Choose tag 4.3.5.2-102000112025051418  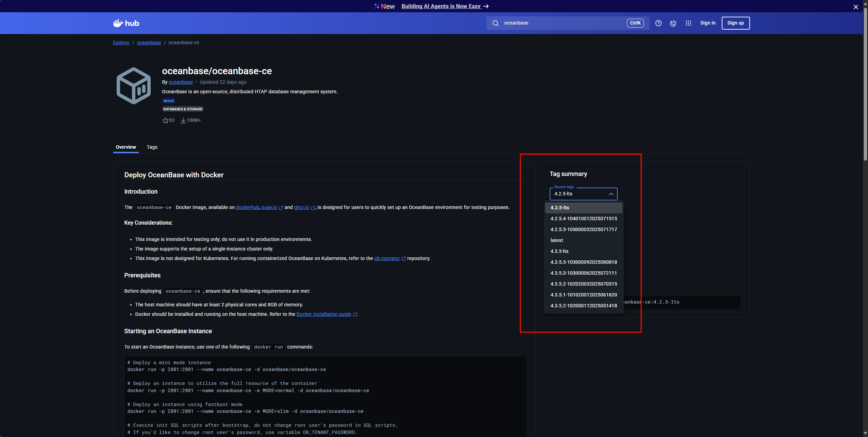point(584,306)
